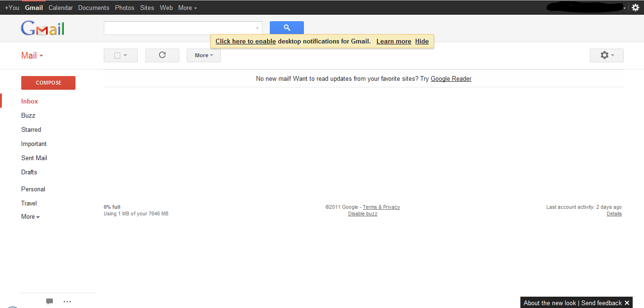This screenshot has height=308, width=644.
Task: Click the 'No new mail!' message text
Action: [x=274, y=79]
